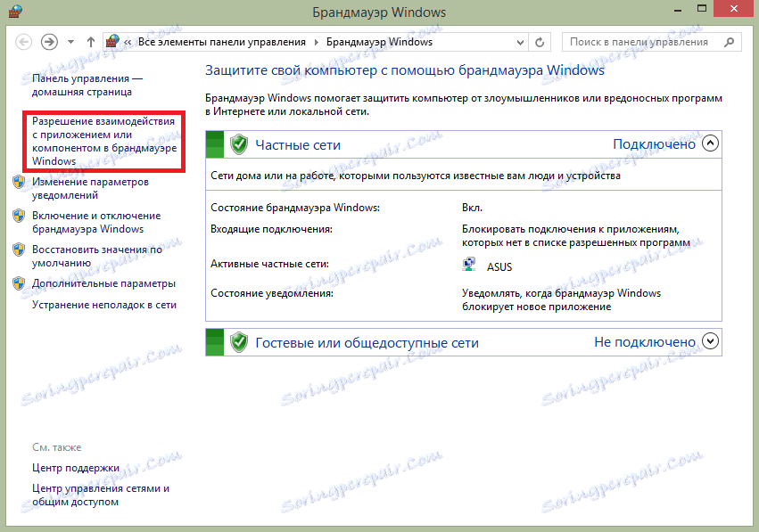Go up one level with the Up arrow
759x532 pixels.
pos(90,42)
